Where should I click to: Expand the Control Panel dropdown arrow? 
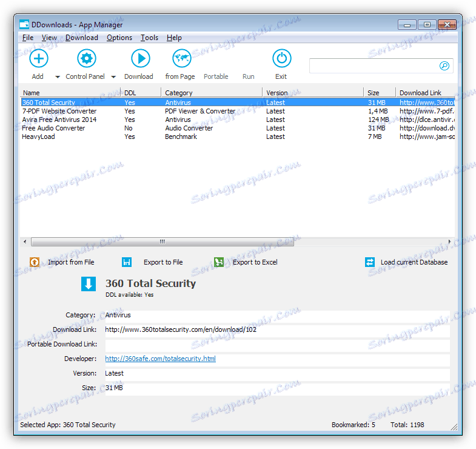113,77
